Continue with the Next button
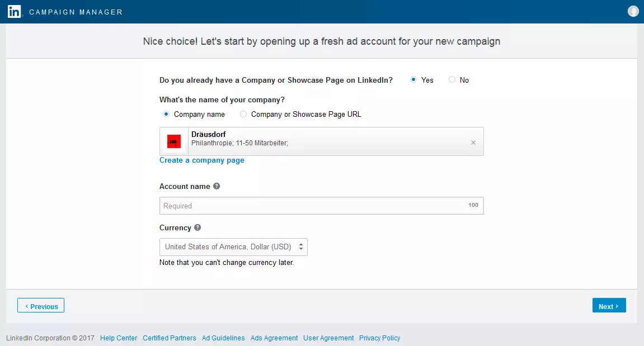The height and width of the screenshot is (346, 644). 609,305
